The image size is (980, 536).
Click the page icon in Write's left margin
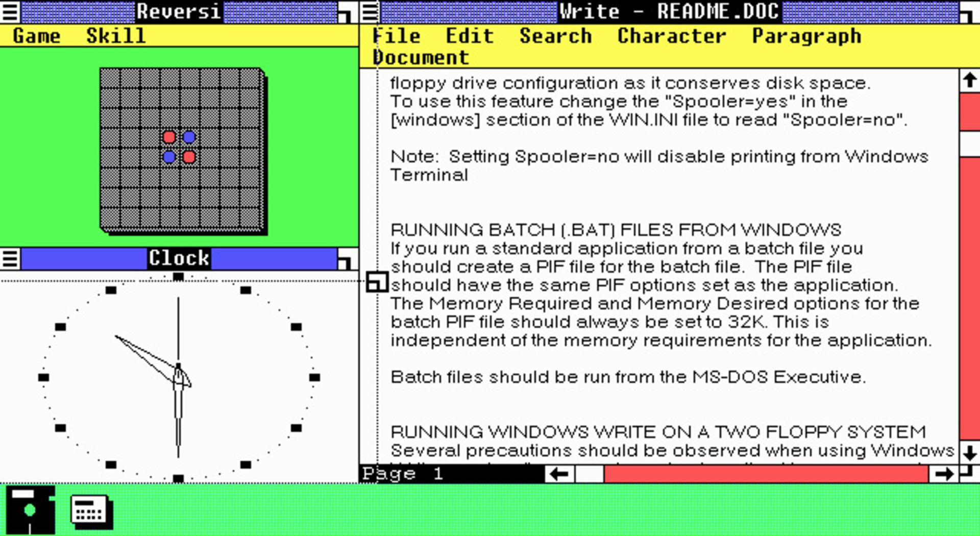tap(377, 282)
